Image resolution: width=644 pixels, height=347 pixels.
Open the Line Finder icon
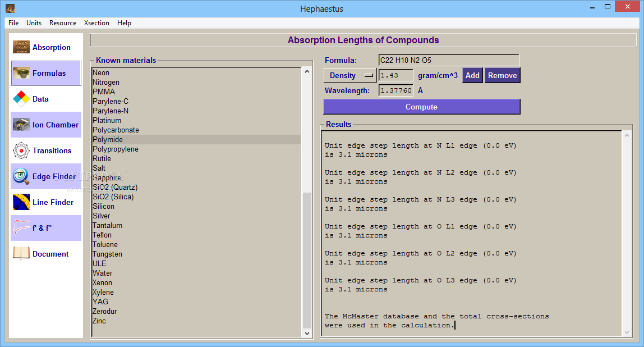[x=21, y=202]
